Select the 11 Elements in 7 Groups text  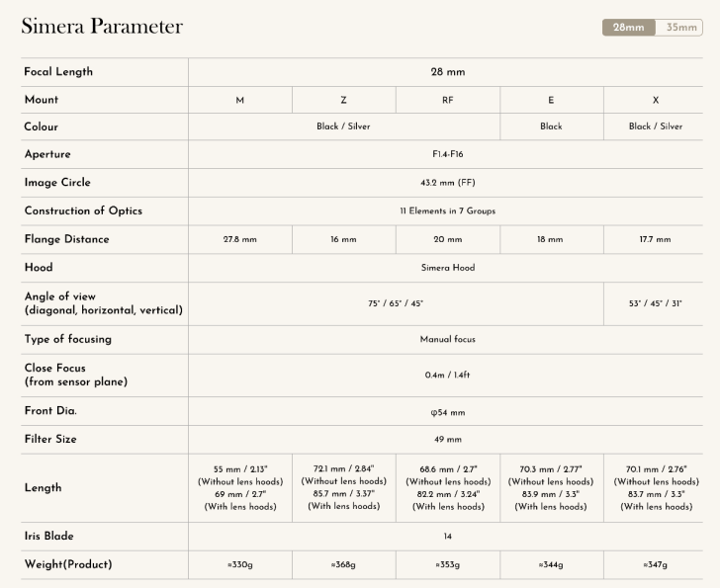[x=448, y=211]
